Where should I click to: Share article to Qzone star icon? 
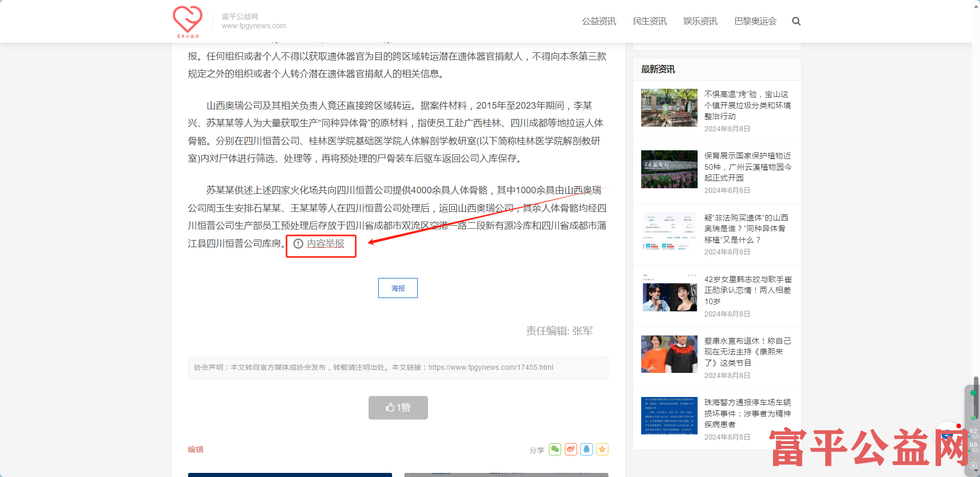(602, 449)
